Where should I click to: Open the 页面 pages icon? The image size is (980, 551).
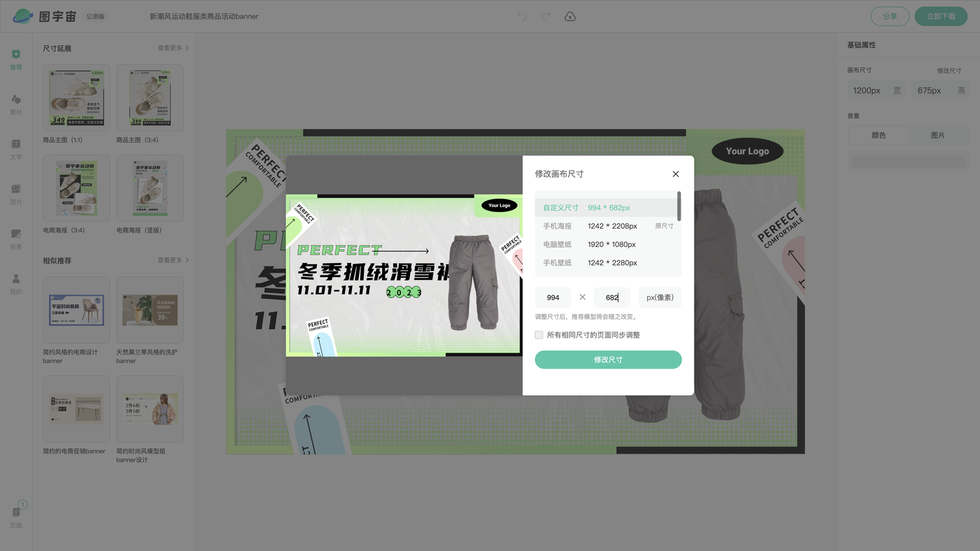16,516
